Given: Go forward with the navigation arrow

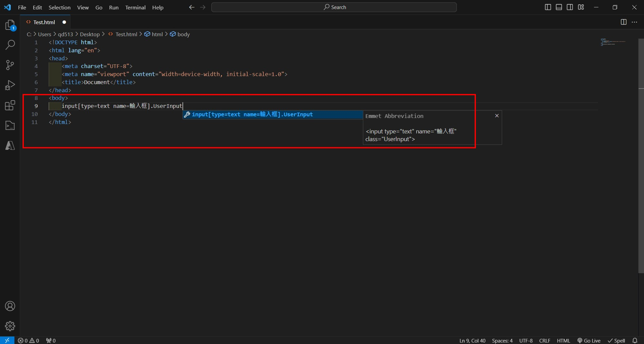Looking at the screenshot, I should click(203, 7).
